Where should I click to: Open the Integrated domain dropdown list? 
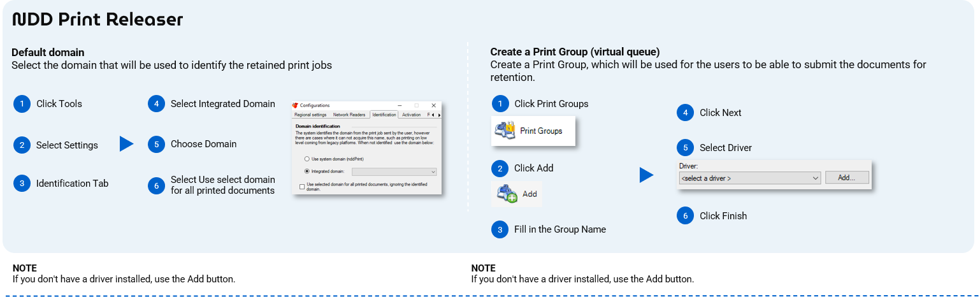(394, 171)
